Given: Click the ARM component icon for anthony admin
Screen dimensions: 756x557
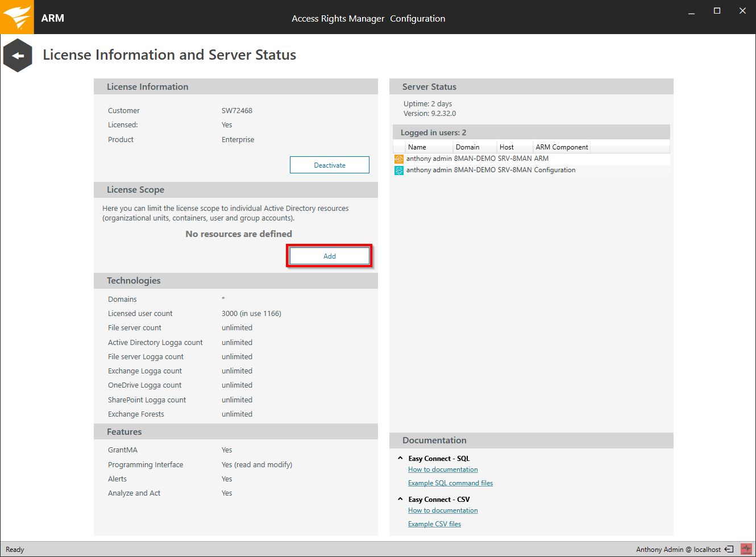Looking at the screenshot, I should pos(399,159).
